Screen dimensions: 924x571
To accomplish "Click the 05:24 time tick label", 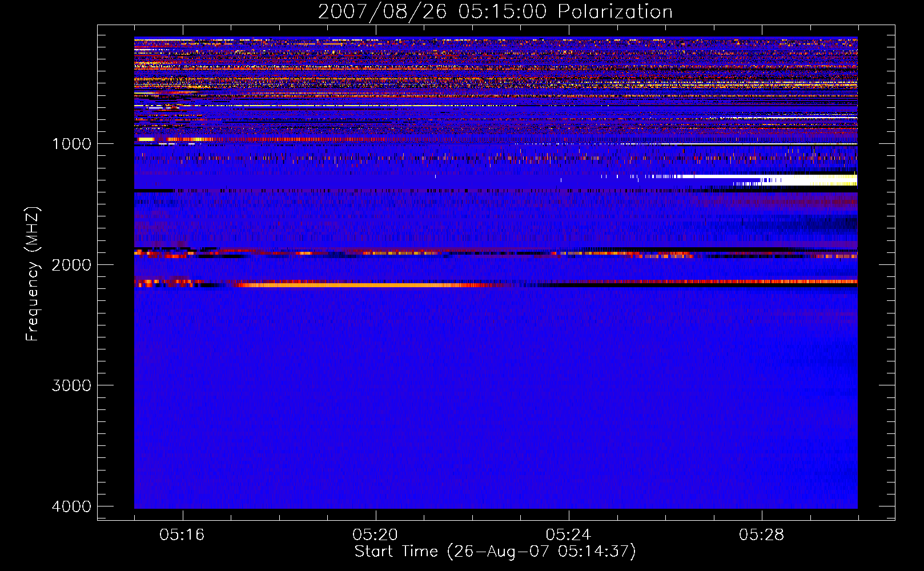I will [x=568, y=535].
